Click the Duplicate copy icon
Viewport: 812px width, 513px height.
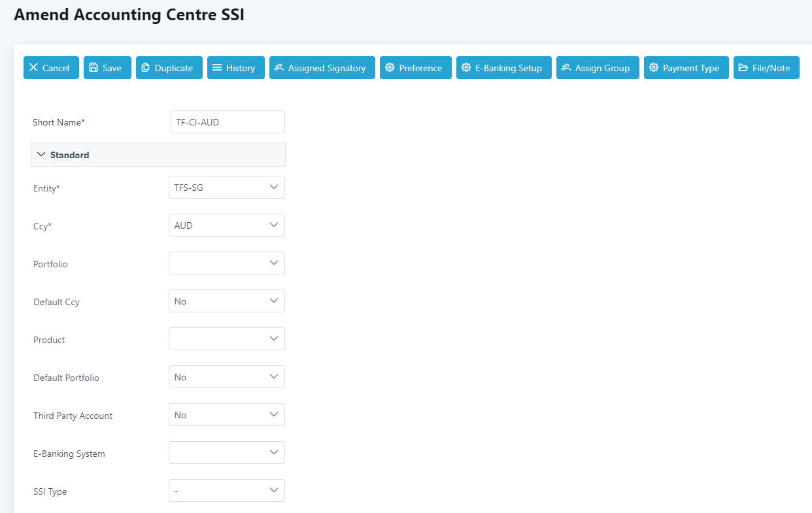pos(146,68)
